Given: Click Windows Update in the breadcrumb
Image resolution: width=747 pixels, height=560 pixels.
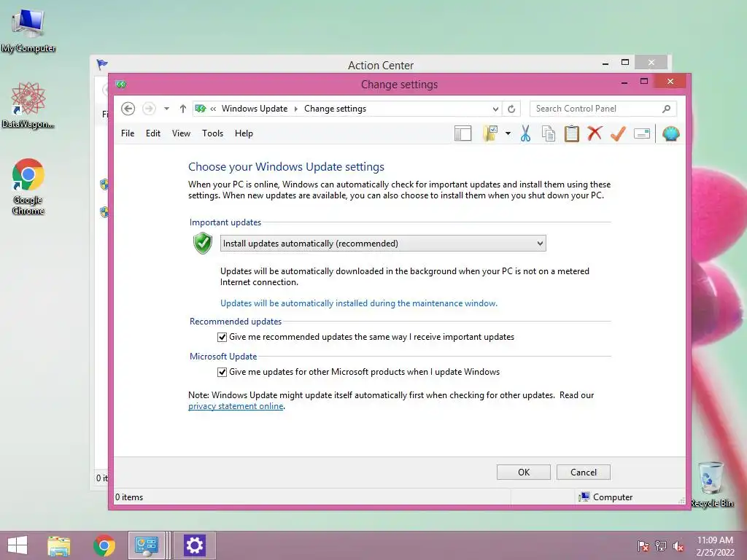Looking at the screenshot, I should (x=255, y=109).
